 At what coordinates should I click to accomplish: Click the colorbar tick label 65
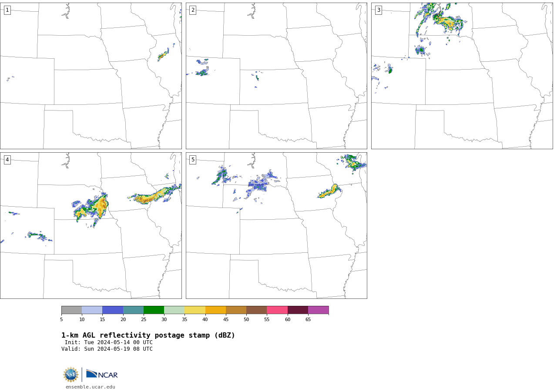point(308,320)
